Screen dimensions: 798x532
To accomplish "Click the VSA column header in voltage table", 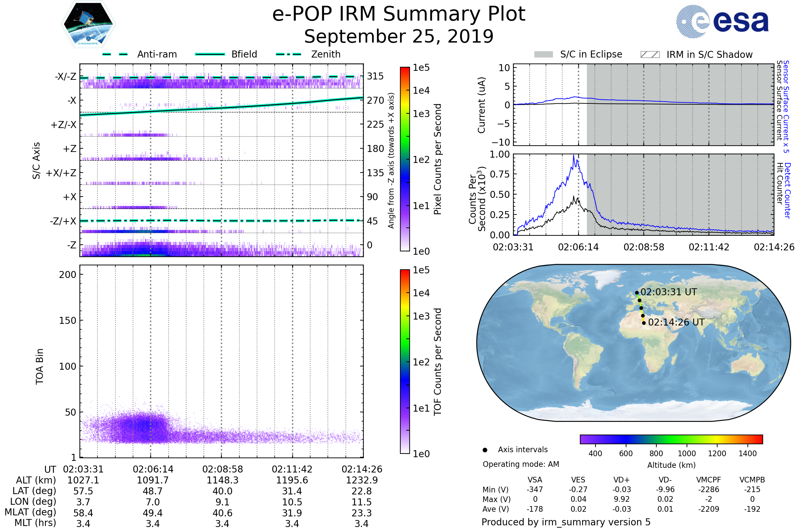I will 535,480.
